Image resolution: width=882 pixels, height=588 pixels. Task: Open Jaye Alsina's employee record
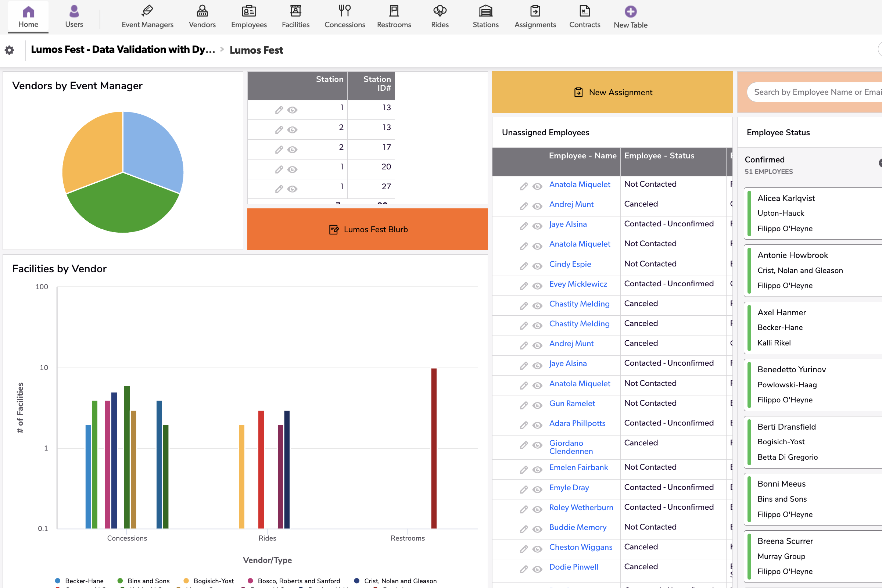click(568, 224)
